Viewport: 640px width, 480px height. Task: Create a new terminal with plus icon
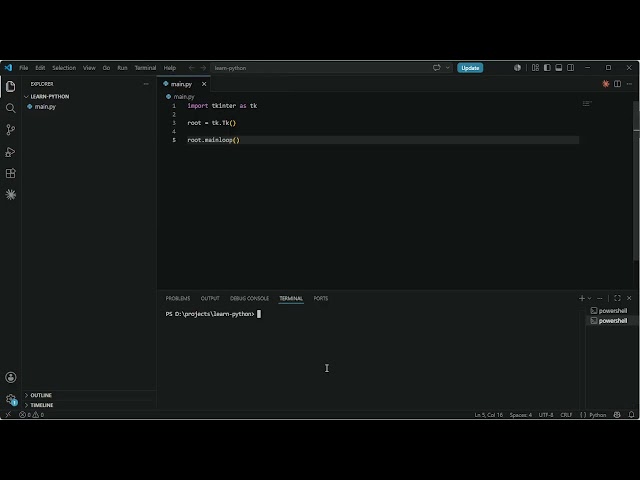pyautogui.click(x=582, y=298)
